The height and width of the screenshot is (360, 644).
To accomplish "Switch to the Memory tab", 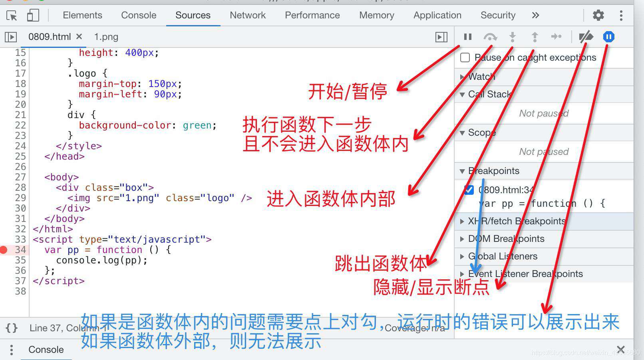I will pos(377,15).
